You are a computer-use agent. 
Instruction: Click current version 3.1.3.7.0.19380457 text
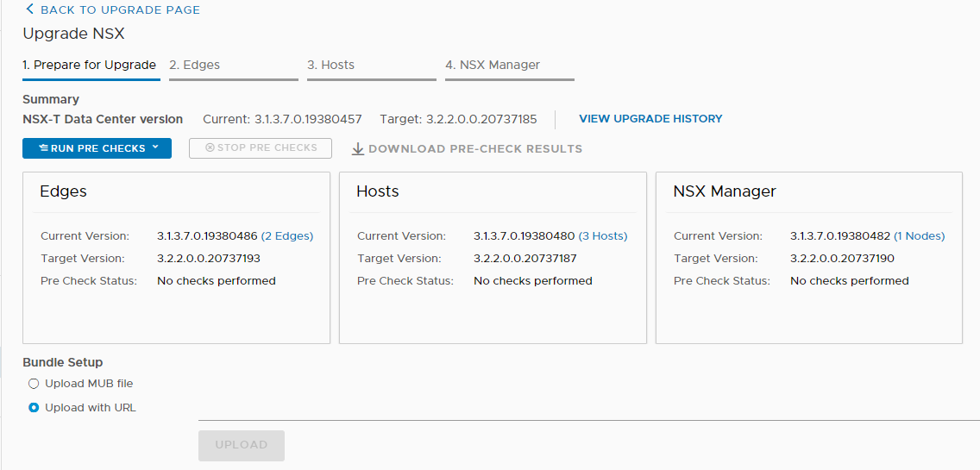click(x=308, y=119)
